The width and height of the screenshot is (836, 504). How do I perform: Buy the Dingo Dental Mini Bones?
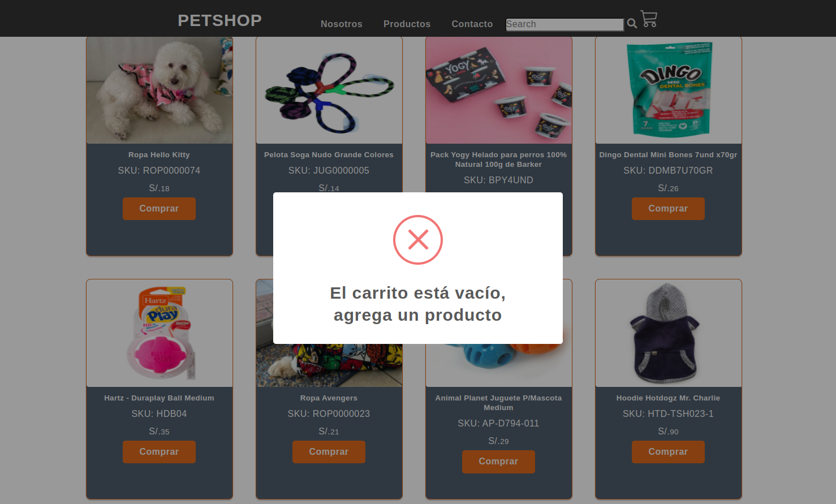(x=668, y=209)
